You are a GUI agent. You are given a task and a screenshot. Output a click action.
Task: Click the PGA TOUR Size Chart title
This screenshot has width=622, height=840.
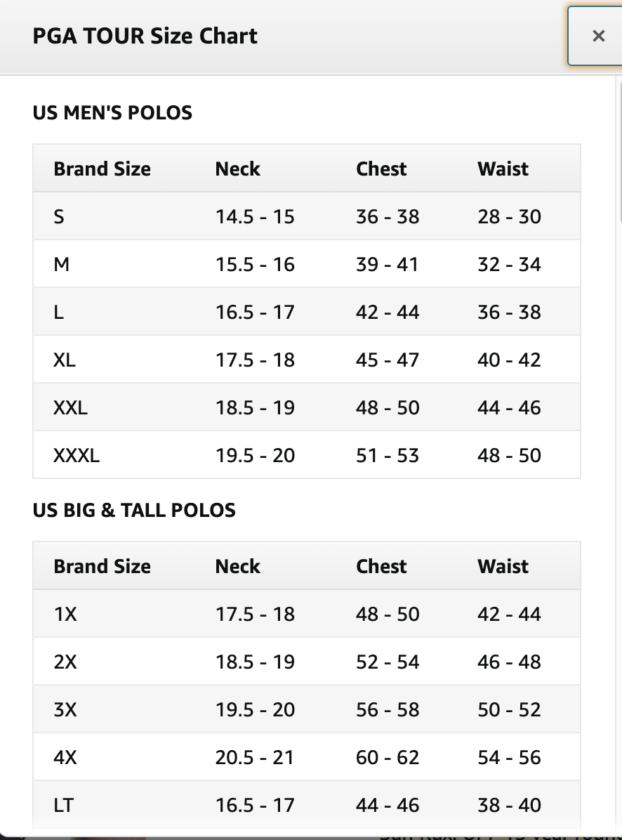tap(145, 36)
